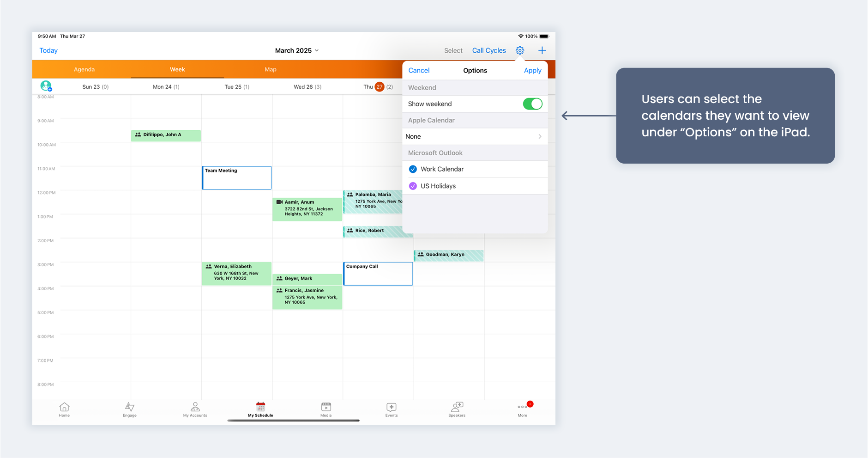
Task: Open the Call Cycles link
Action: click(489, 50)
